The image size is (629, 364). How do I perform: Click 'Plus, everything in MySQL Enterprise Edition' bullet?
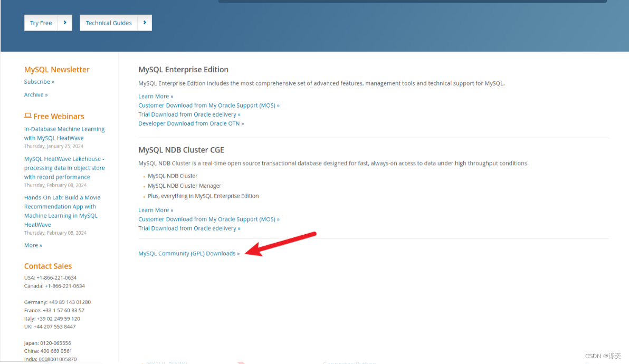click(203, 196)
